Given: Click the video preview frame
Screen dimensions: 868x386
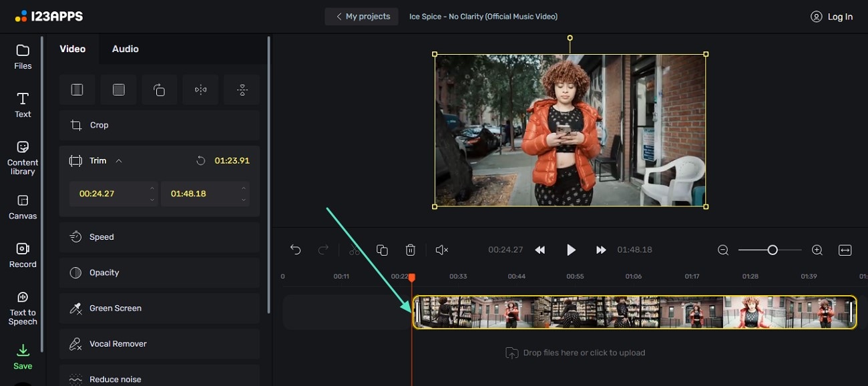Looking at the screenshot, I should (x=570, y=130).
